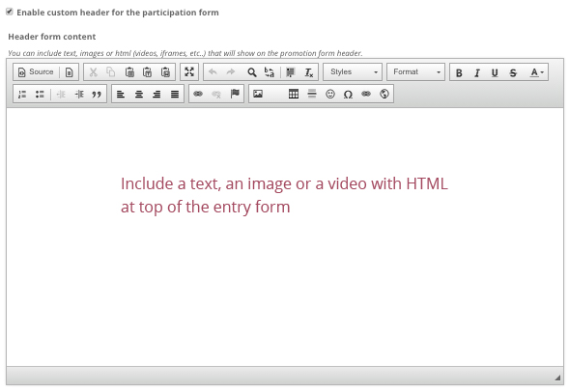
Task: Click the insert table icon
Action: pyautogui.click(x=294, y=94)
